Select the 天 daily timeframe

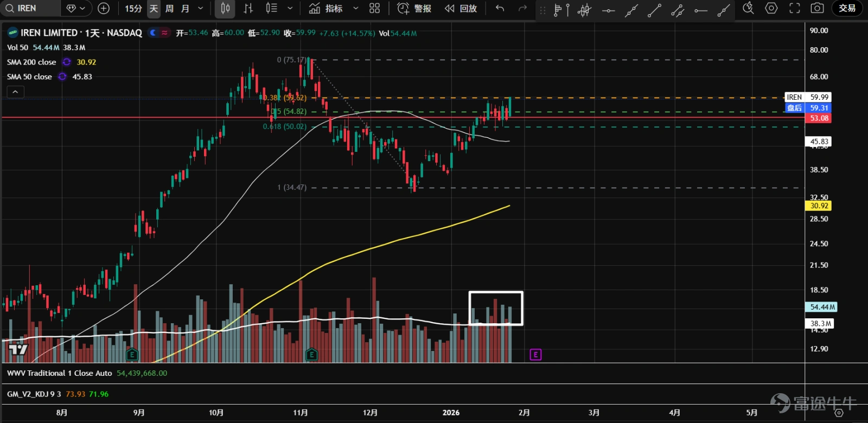tap(154, 8)
